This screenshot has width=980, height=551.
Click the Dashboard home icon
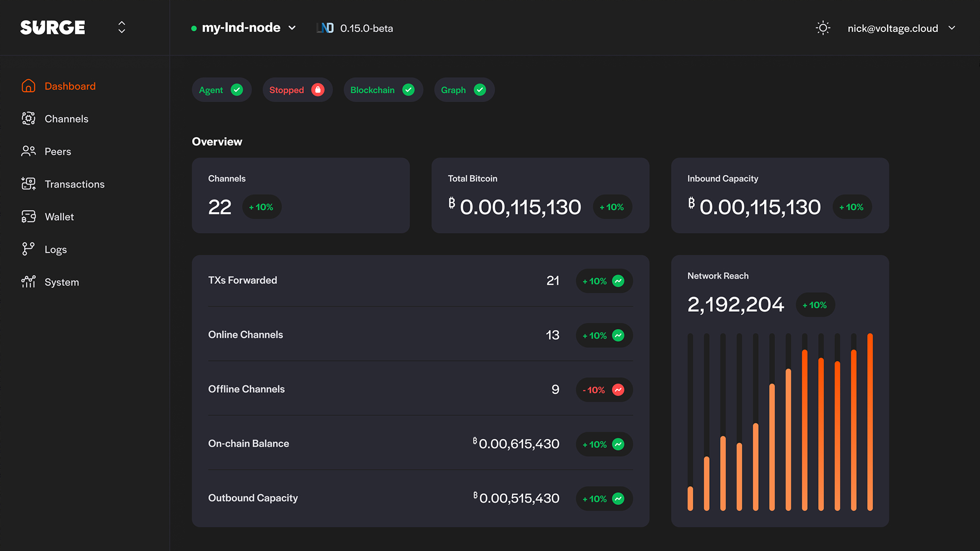pos(28,86)
